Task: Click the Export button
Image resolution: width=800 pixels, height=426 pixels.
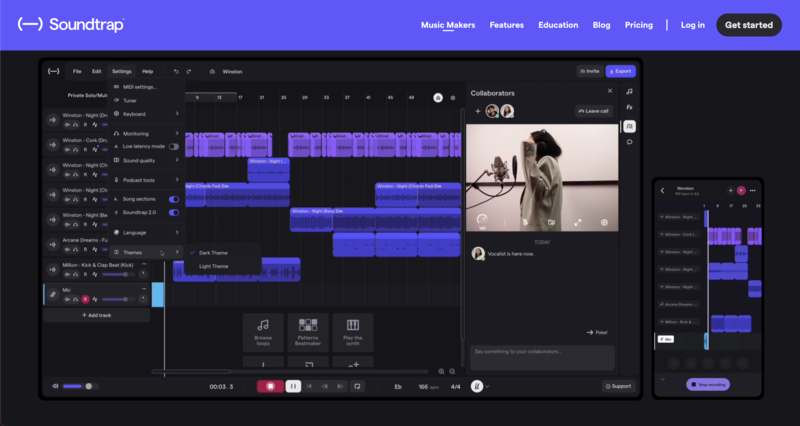Action: (620, 71)
